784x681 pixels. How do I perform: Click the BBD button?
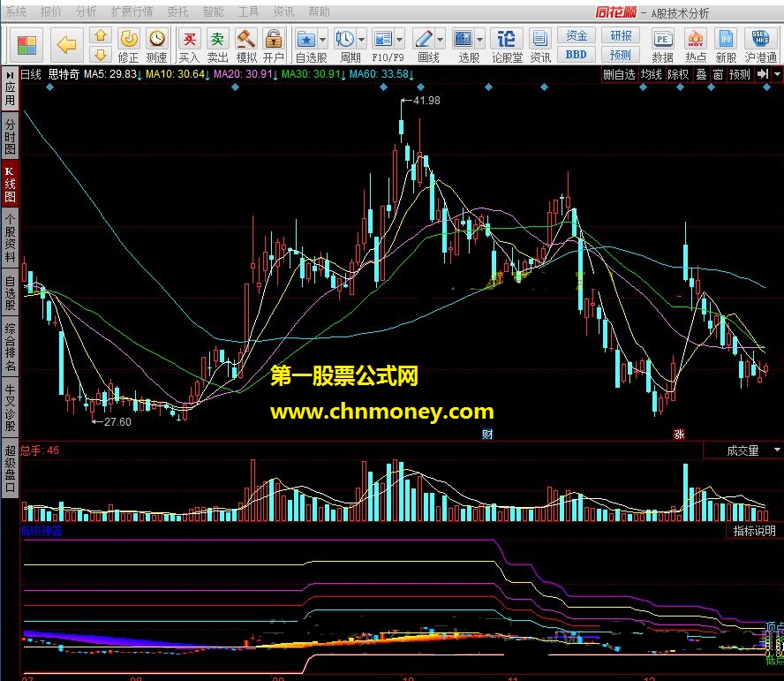[576, 55]
